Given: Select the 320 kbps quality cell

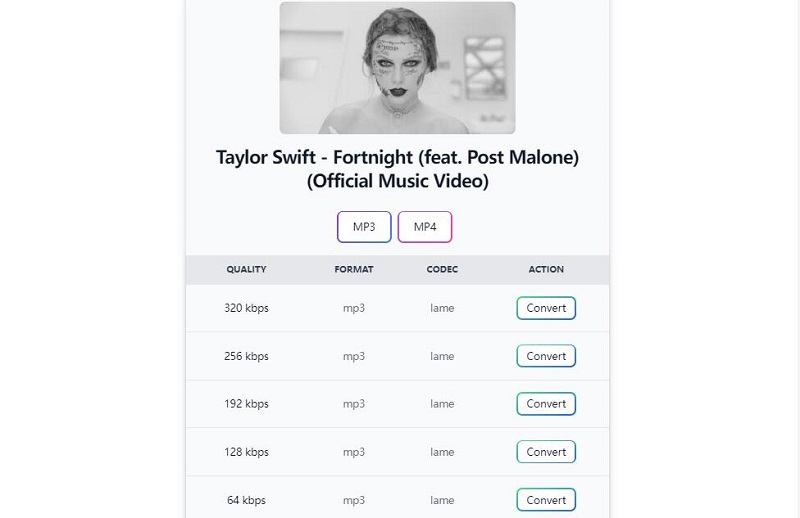Looking at the screenshot, I should (246, 308).
